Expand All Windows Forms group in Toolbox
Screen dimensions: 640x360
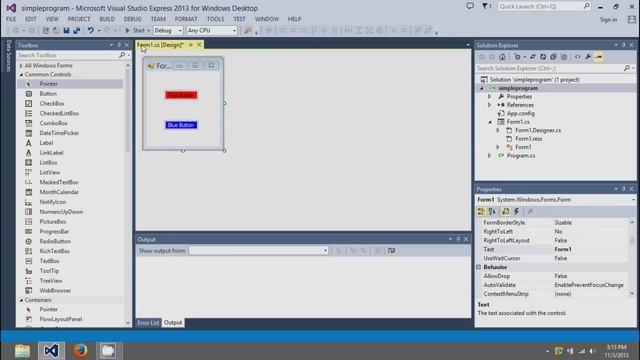21,66
